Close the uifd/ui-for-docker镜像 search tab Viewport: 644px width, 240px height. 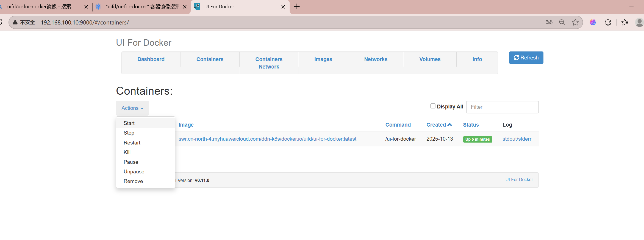(86, 7)
